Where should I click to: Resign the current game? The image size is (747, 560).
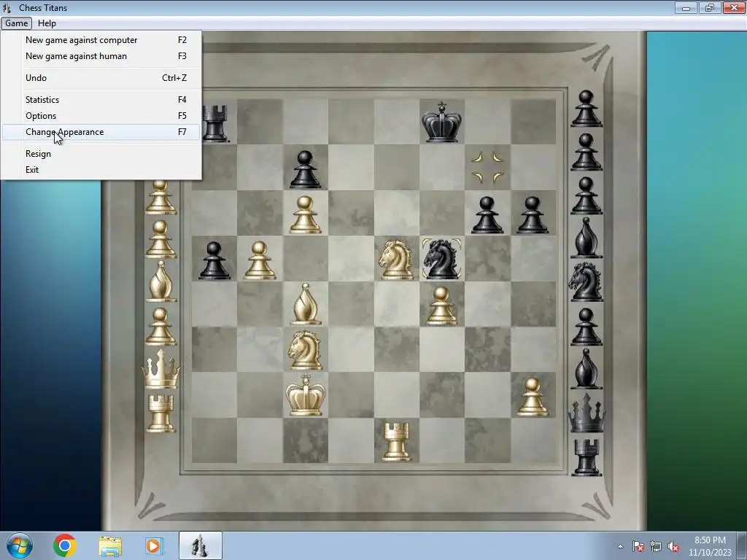click(101, 154)
